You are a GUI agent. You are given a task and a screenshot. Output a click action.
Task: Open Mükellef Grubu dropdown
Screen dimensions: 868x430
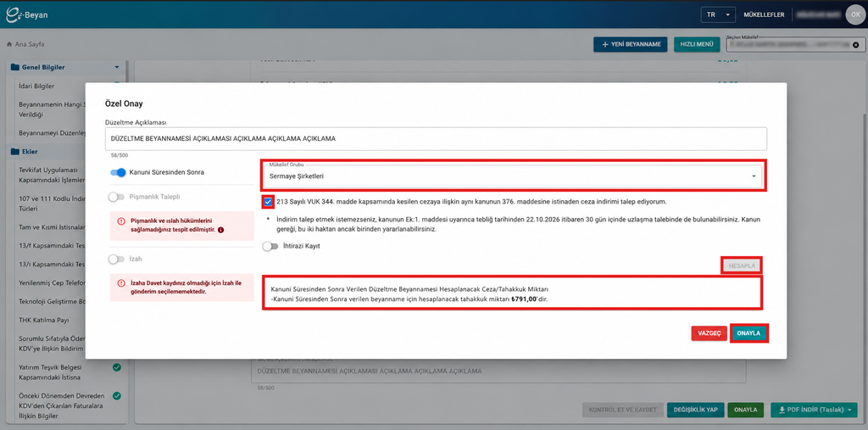point(513,176)
